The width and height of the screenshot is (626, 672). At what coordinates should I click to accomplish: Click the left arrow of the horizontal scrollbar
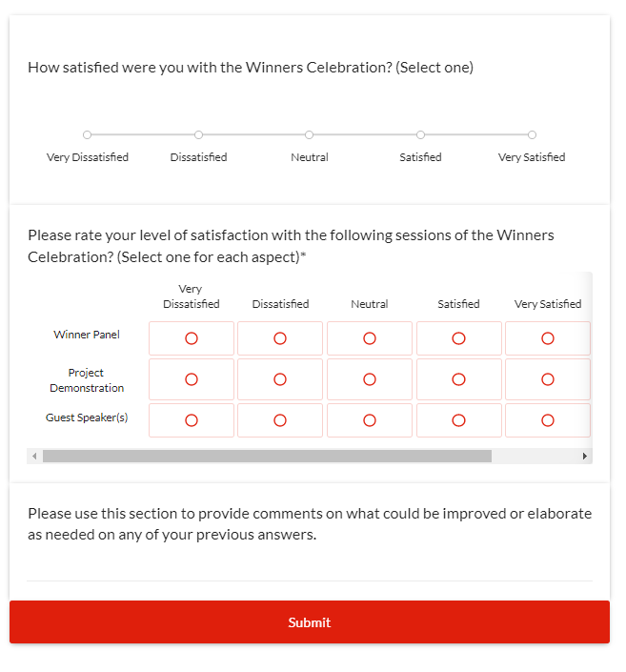coord(35,457)
